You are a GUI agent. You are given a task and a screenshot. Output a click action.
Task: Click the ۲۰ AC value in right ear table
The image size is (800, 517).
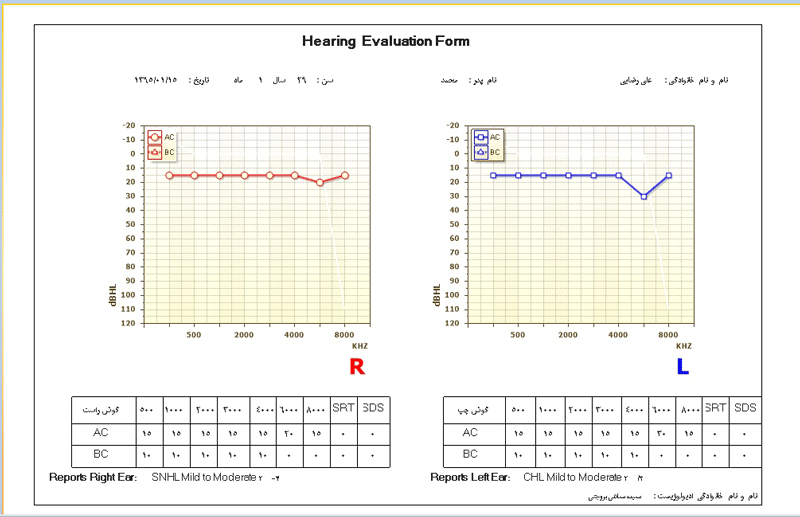pos(289,433)
